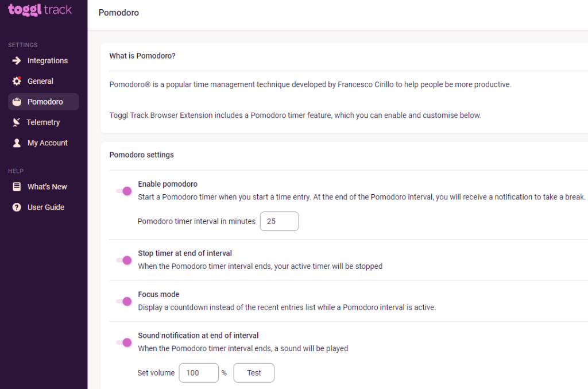The height and width of the screenshot is (389, 588).
Task: Open the Telemetry settings section
Action: 43,122
